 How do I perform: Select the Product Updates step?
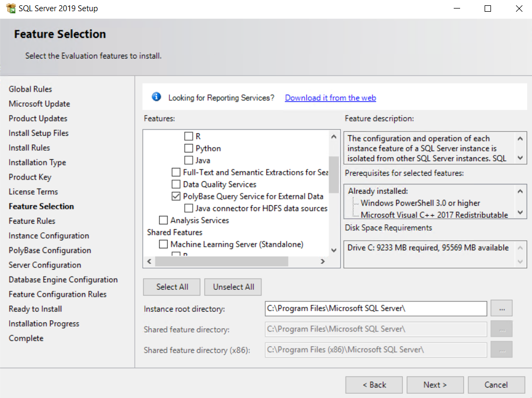38,118
